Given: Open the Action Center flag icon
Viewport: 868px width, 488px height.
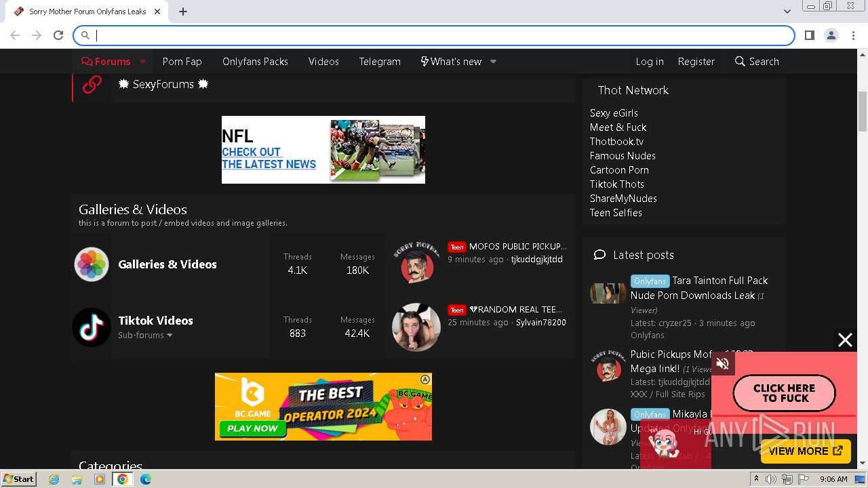Looking at the screenshot, I should tap(804, 479).
